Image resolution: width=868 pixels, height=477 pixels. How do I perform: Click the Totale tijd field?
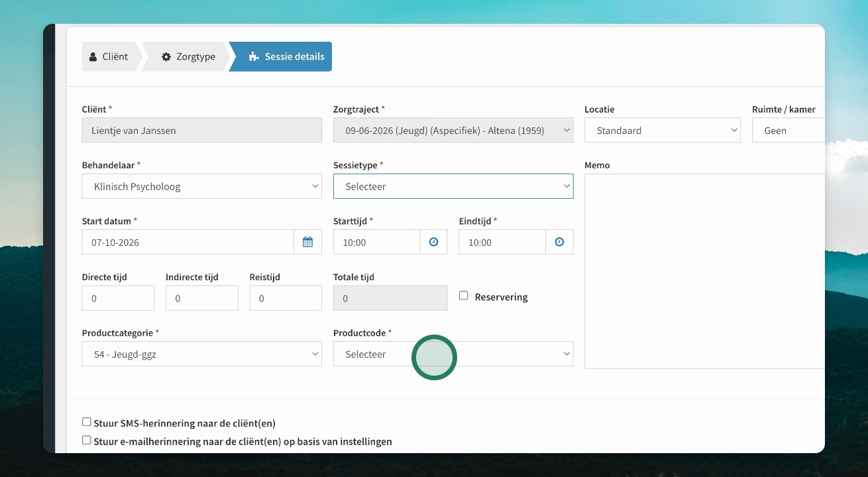pos(390,298)
